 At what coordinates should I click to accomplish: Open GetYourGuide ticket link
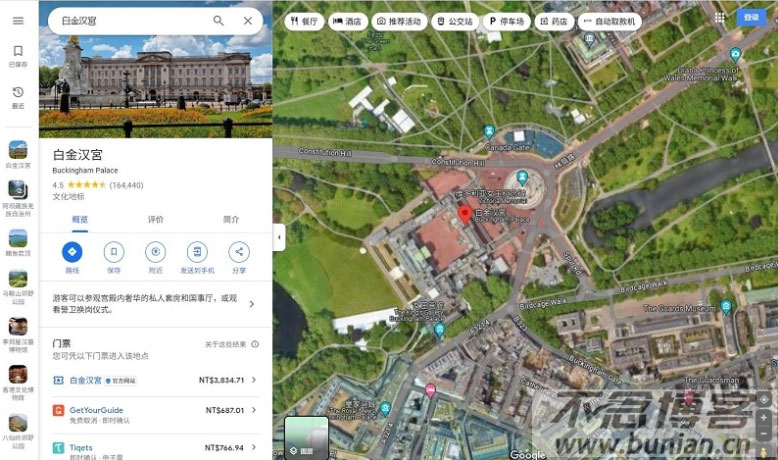(x=96, y=410)
